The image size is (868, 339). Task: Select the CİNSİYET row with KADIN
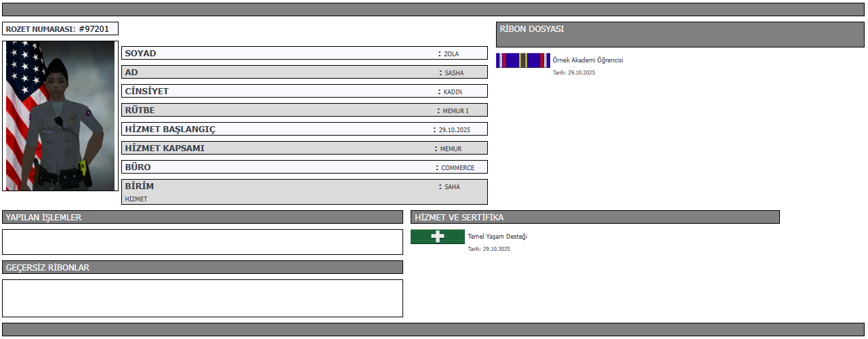[304, 92]
